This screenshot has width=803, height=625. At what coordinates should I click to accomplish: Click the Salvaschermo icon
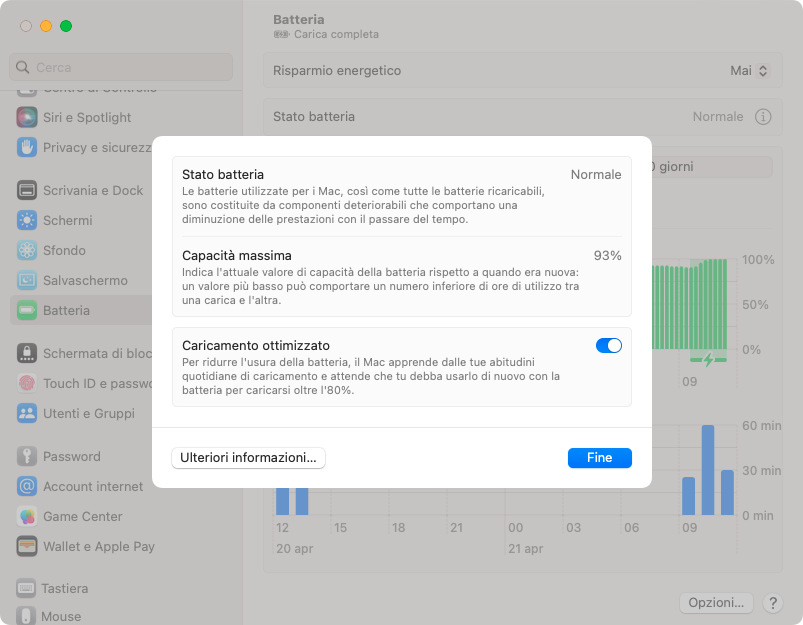pos(27,280)
